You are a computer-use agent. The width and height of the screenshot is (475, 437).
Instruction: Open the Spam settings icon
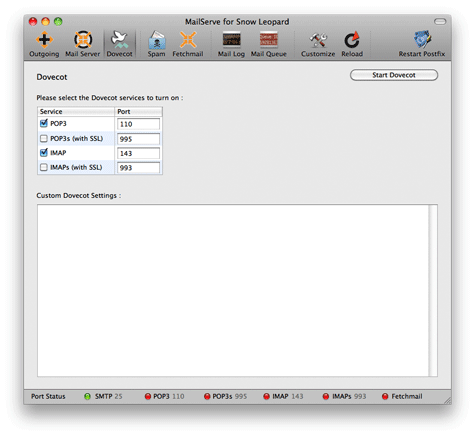156,44
